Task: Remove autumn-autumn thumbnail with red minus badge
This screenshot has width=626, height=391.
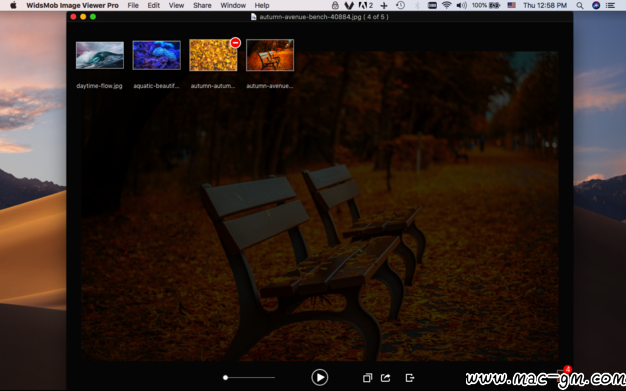Action: (x=236, y=42)
